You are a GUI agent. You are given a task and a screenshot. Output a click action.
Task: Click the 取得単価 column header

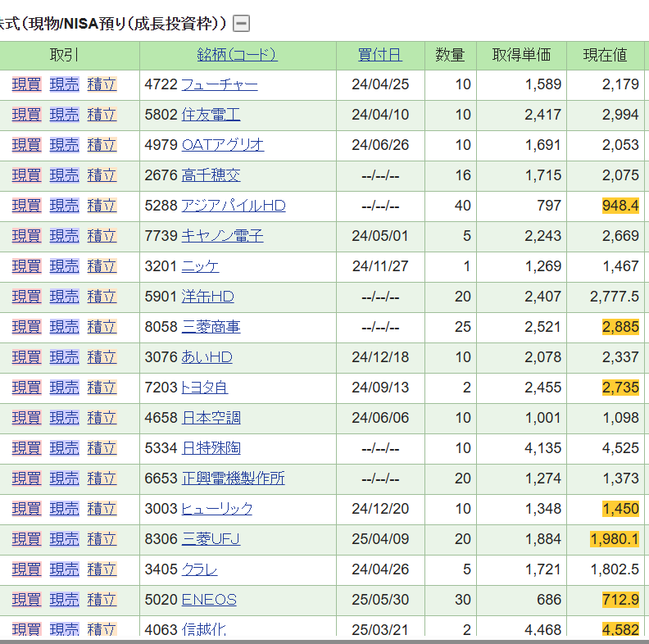521,55
